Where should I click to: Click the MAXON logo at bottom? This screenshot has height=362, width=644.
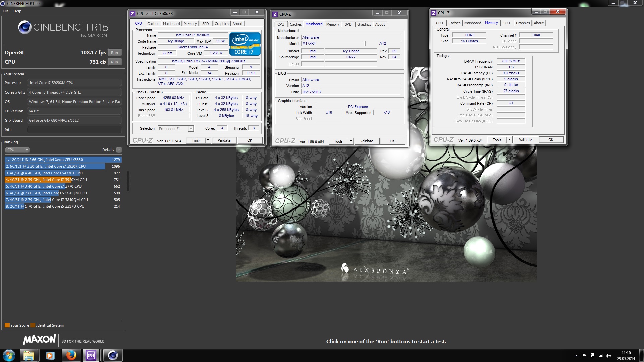pyautogui.click(x=39, y=340)
